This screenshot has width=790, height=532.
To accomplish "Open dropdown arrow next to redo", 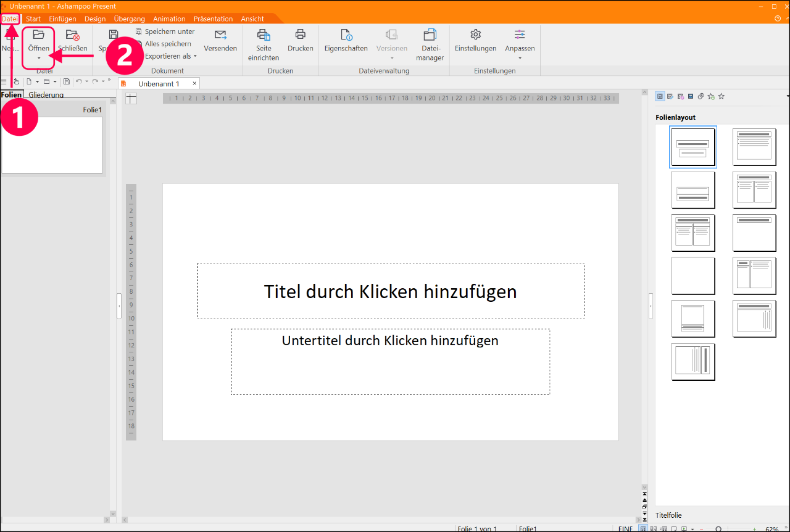I will 103,81.
